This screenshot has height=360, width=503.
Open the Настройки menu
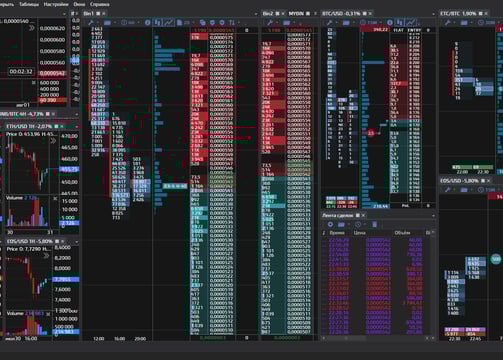point(56,4)
